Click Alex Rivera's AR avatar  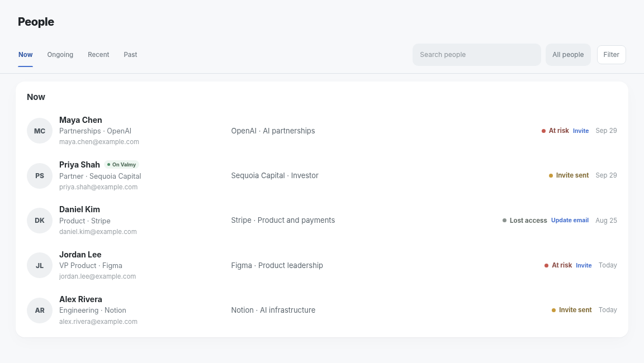coord(40,310)
